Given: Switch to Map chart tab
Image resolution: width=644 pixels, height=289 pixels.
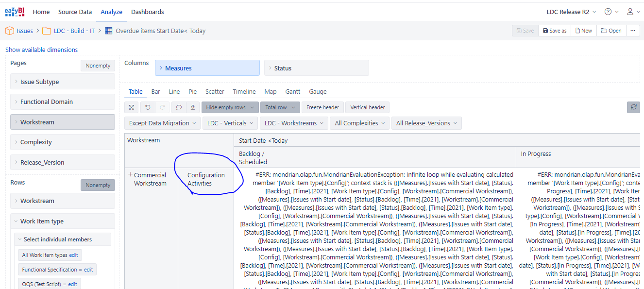Looking at the screenshot, I should pyautogui.click(x=271, y=92).
